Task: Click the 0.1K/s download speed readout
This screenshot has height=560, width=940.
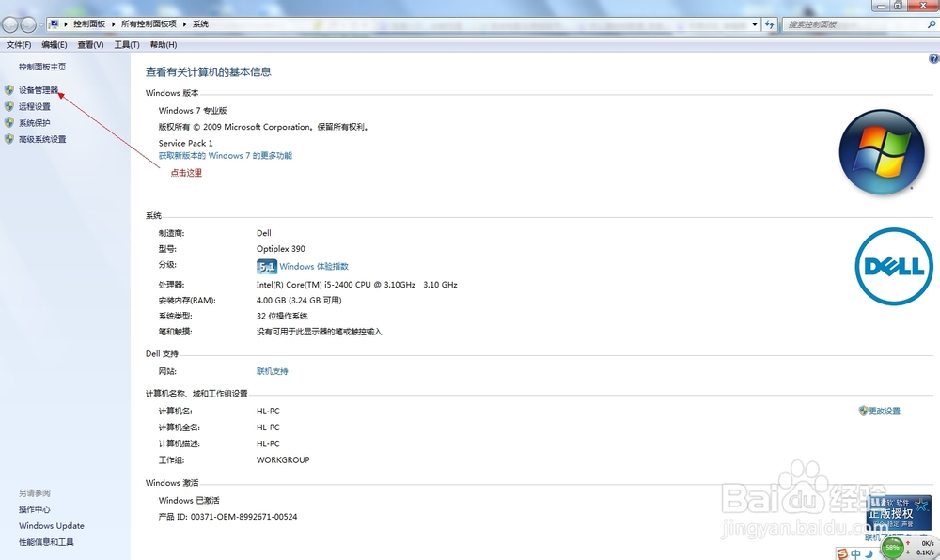Action: (x=925, y=552)
